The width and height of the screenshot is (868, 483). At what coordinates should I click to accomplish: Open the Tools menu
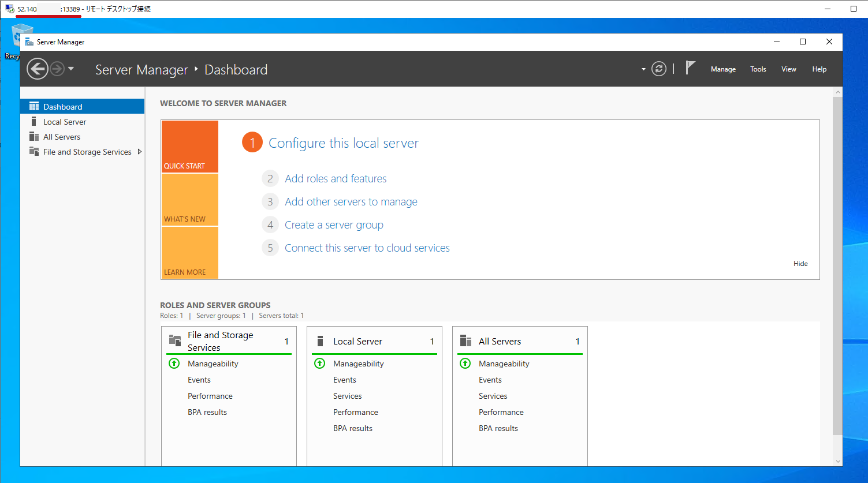pos(758,69)
